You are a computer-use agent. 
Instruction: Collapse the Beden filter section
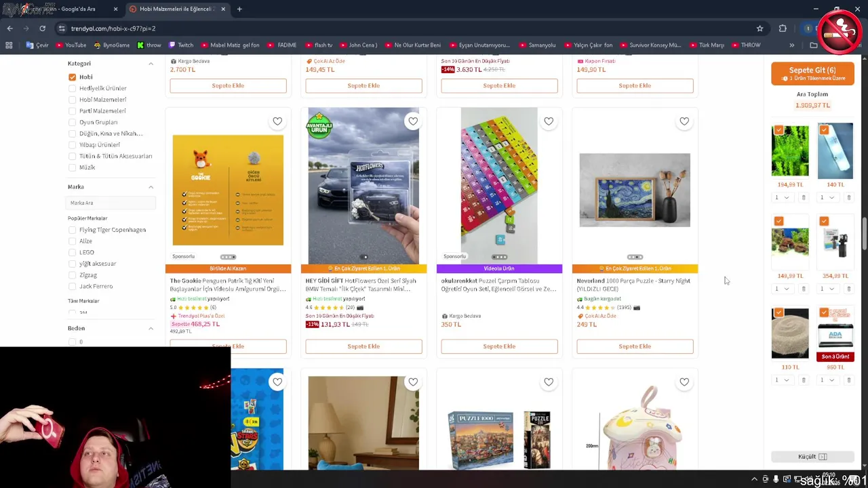(151, 329)
